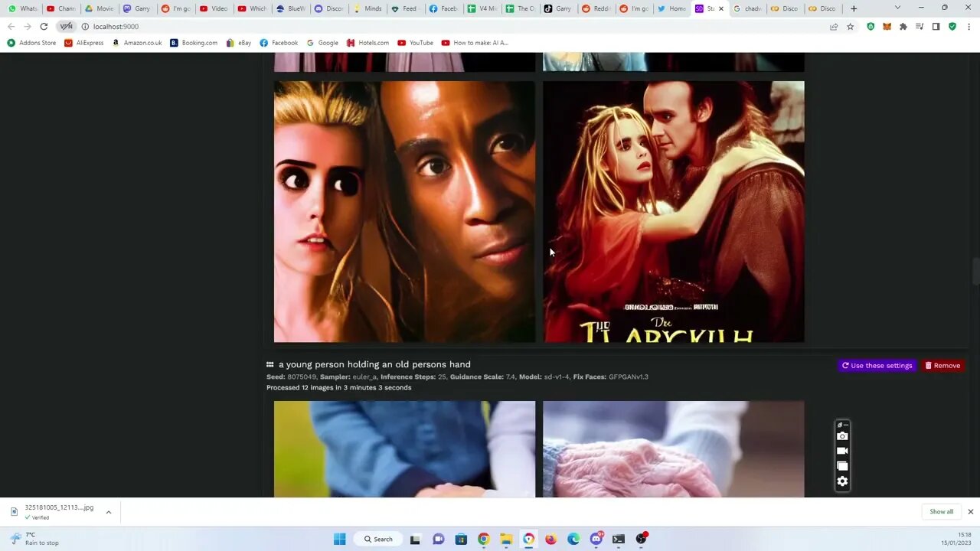
Task: Toggle the browser side panel
Action: 936,26
